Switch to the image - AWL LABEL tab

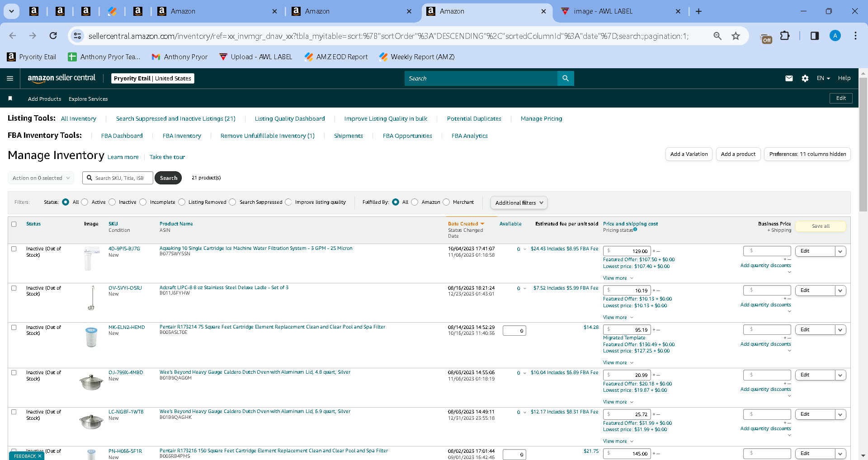coord(620,11)
